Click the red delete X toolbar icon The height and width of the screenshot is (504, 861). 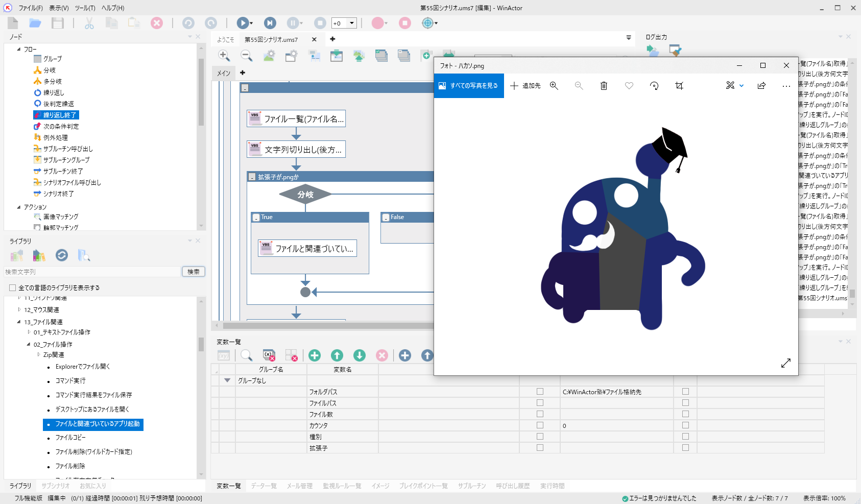(157, 23)
